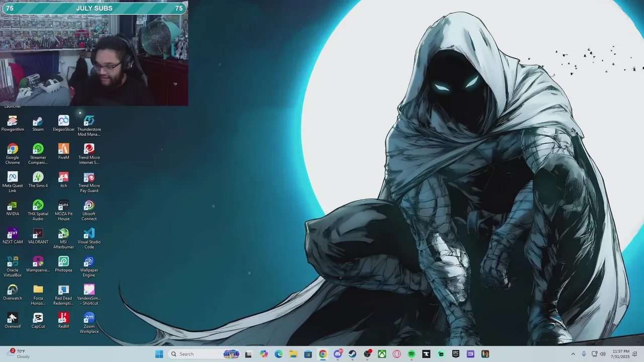Image resolution: width=644 pixels, height=362 pixels.
Task: Open Microsoft Edge on the taskbar
Action: [x=279, y=354]
